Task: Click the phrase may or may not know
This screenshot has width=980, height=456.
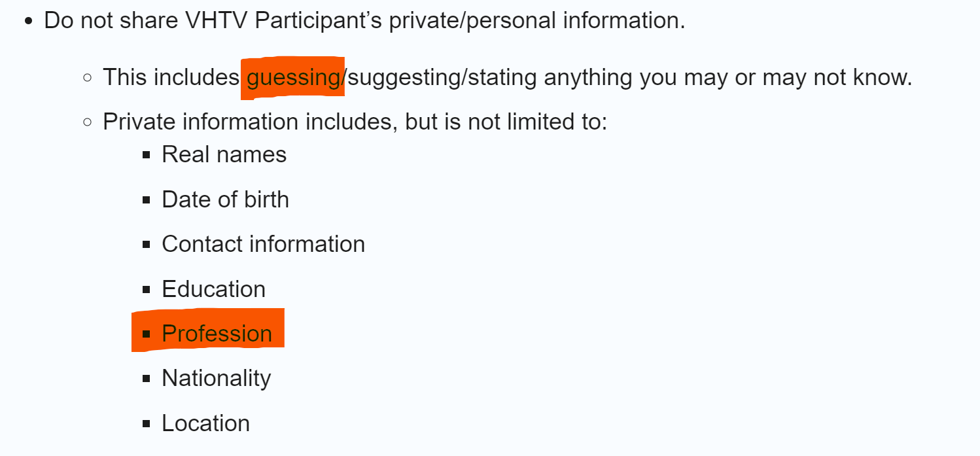Action: point(805,78)
